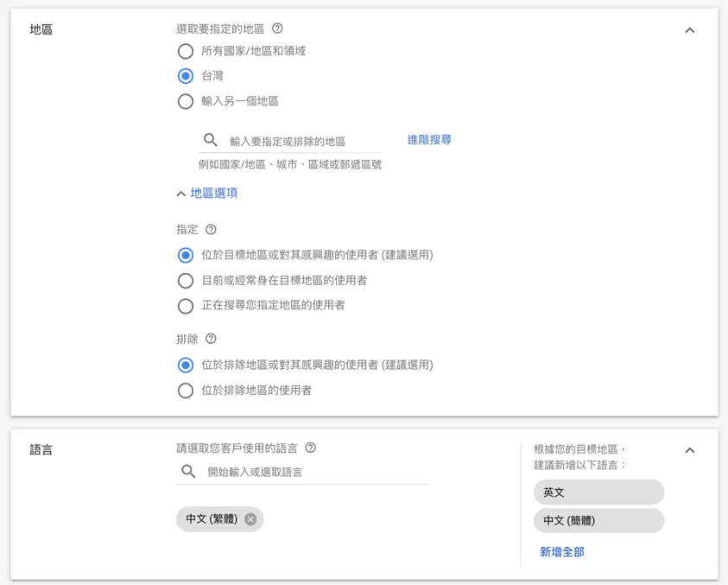Collapse the 地區選項 expander
This screenshot has width=728, height=585.
(x=207, y=193)
